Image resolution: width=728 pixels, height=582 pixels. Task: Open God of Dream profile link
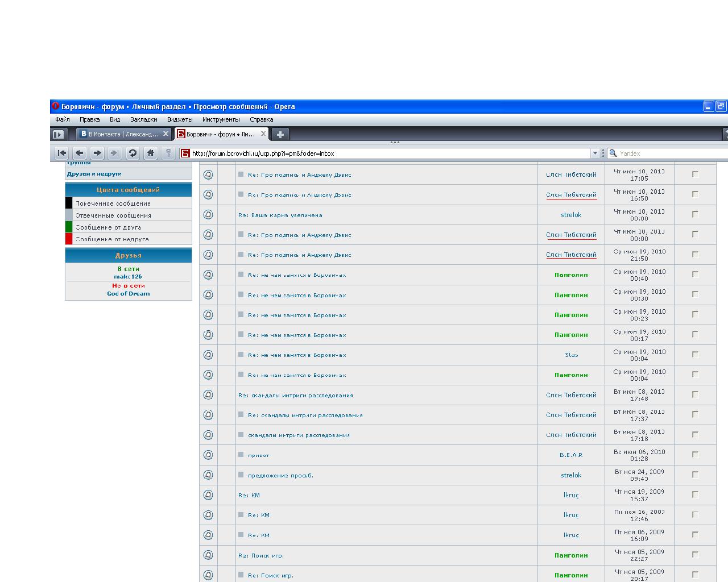pos(129,294)
